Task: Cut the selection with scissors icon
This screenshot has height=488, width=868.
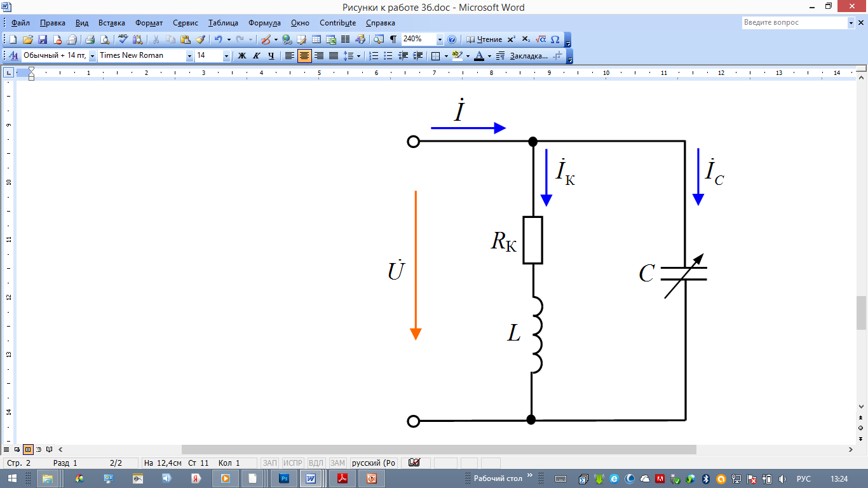Action: pos(156,39)
